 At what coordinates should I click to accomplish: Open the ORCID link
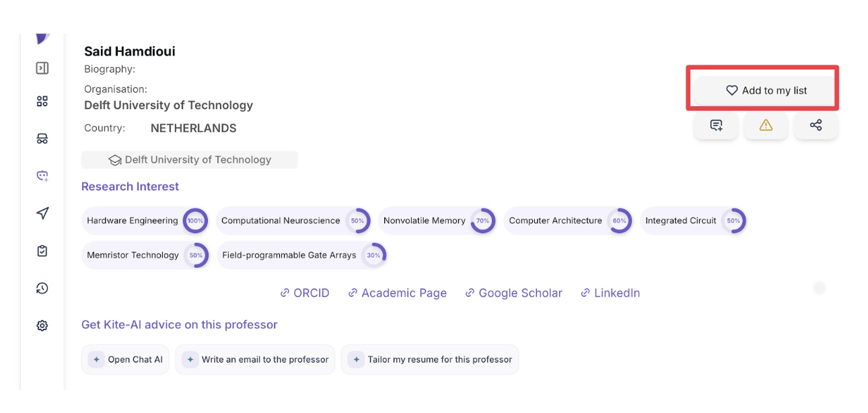click(305, 293)
